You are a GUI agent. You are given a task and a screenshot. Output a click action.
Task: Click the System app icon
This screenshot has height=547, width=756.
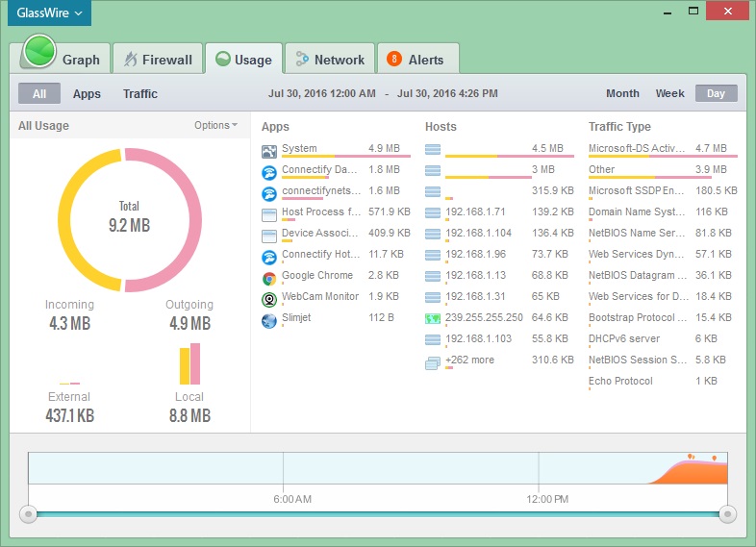269,151
